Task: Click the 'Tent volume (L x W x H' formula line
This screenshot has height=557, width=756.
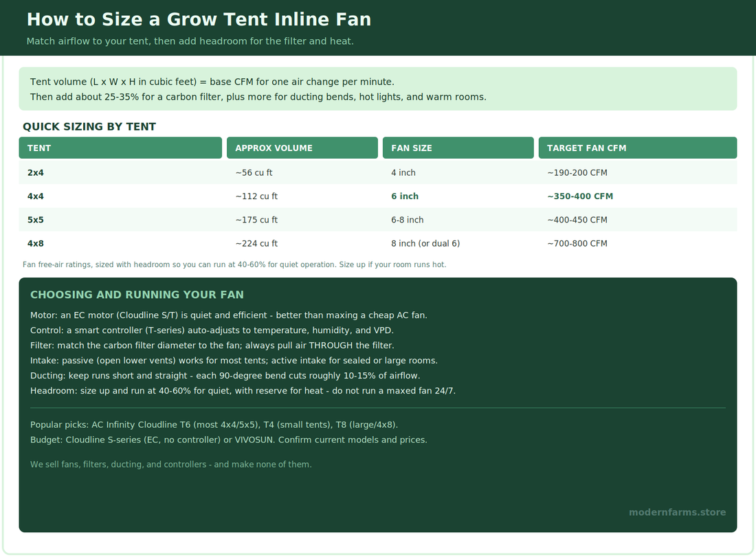Action: [x=212, y=82]
